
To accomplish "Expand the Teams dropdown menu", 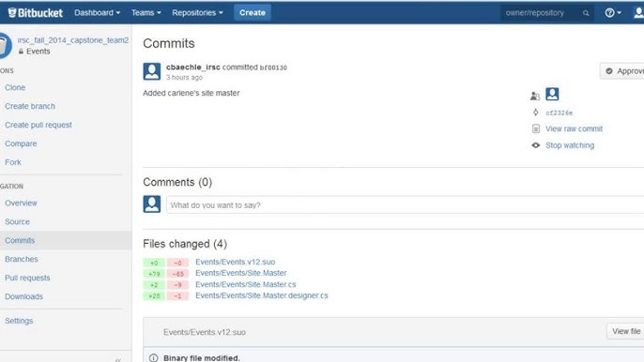I will 146,13.
